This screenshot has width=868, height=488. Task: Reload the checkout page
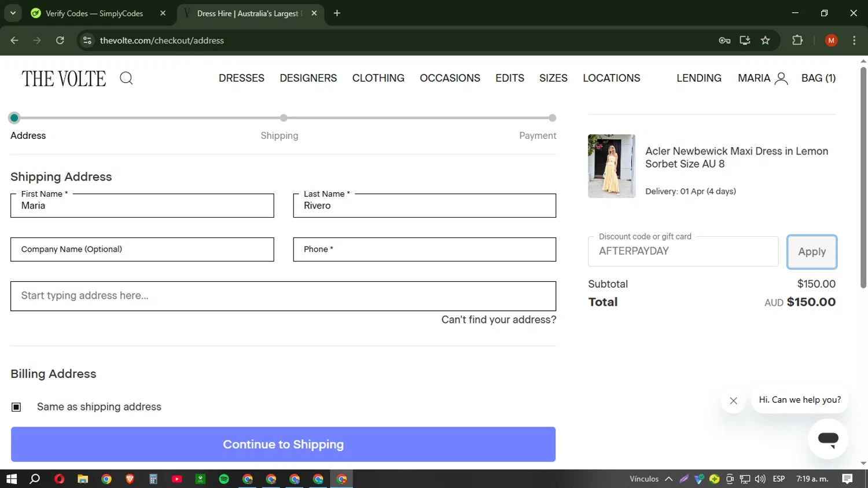pos(60,41)
